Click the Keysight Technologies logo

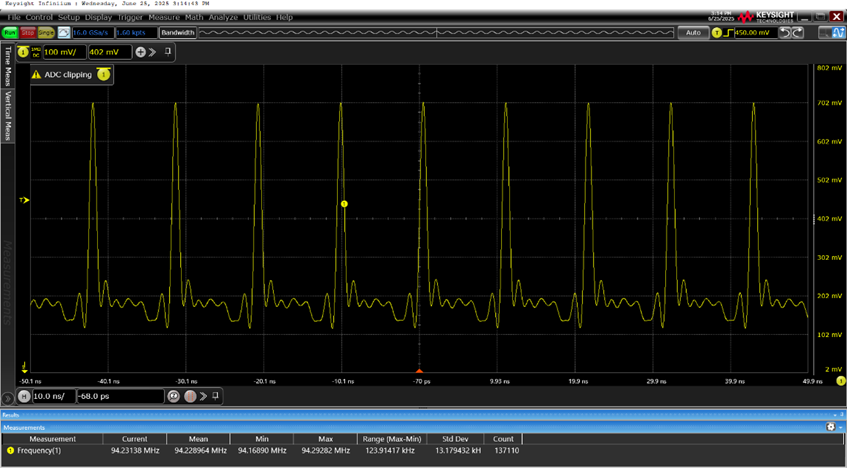pyautogui.click(x=766, y=17)
